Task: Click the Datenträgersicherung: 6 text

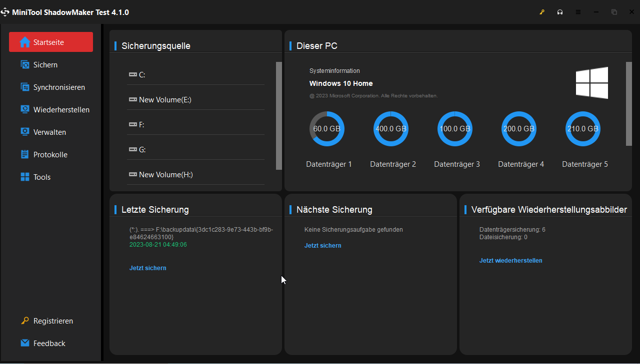Action: pyautogui.click(x=512, y=230)
